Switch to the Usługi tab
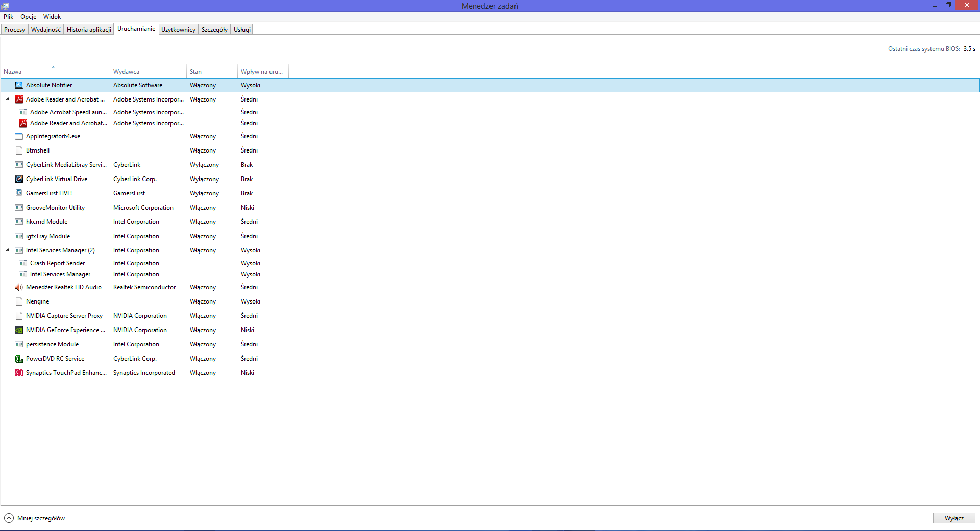Screen dimensions: 980x531 [x=242, y=30]
